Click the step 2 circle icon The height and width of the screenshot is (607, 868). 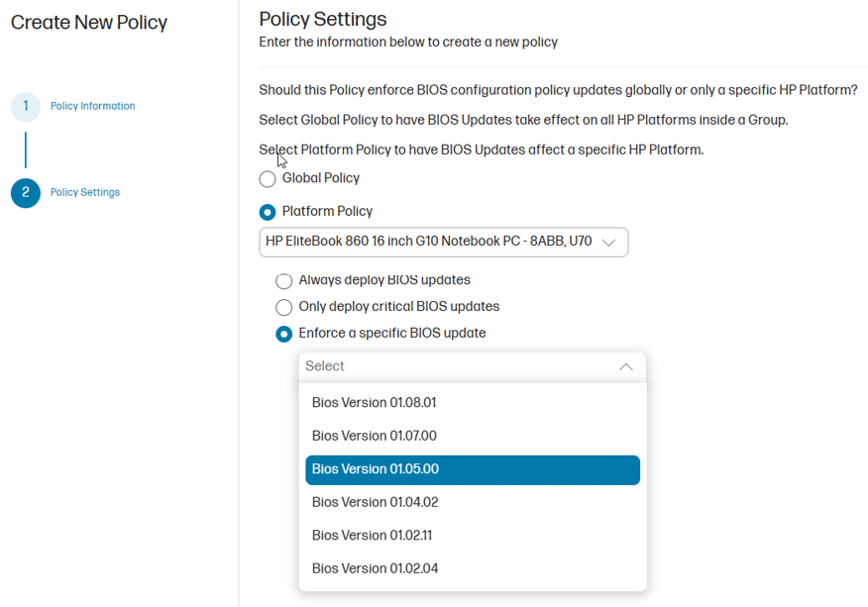click(x=26, y=192)
